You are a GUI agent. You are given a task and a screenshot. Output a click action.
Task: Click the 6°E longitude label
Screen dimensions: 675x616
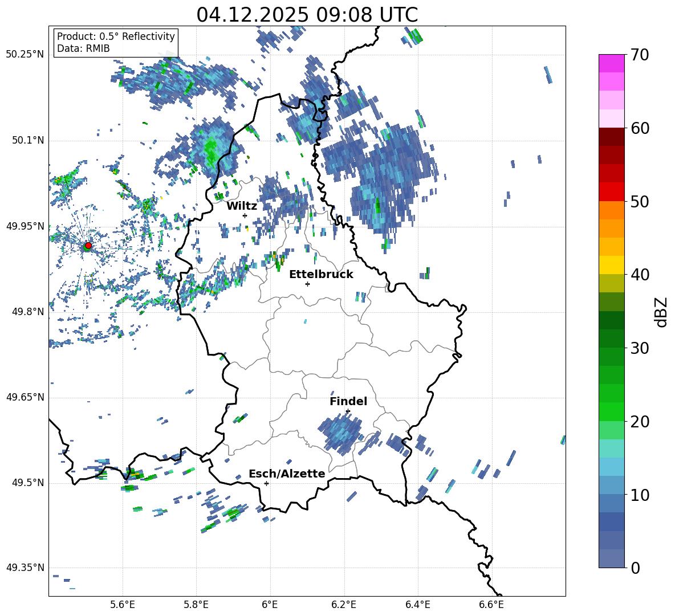270,605
